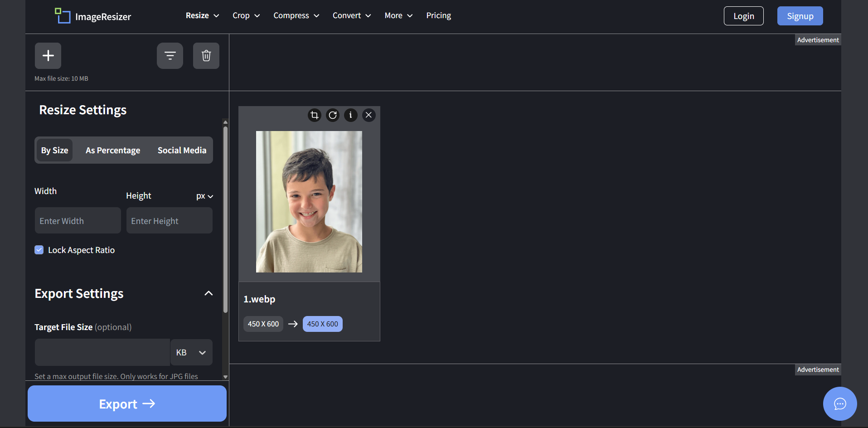Open image info via the i icon
This screenshot has width=868, height=428.
pyautogui.click(x=350, y=115)
